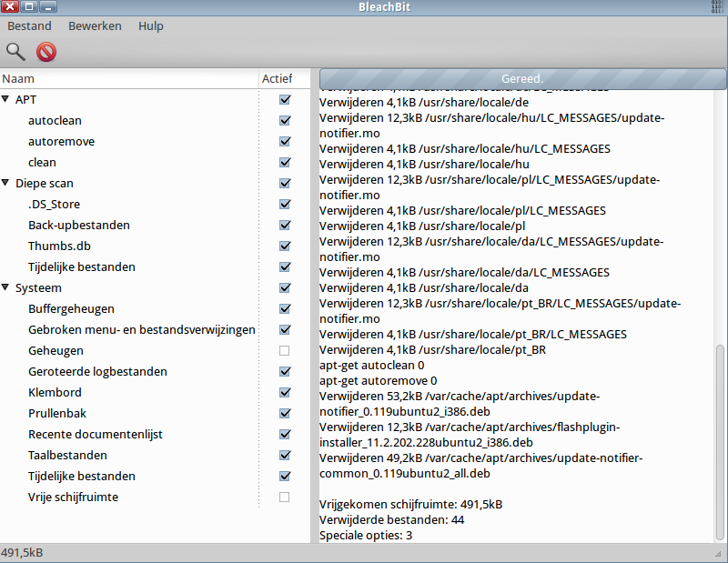728x563 pixels.
Task: Uncheck Tijdelijke bestanden checkbox under Diepe scan
Action: (285, 266)
